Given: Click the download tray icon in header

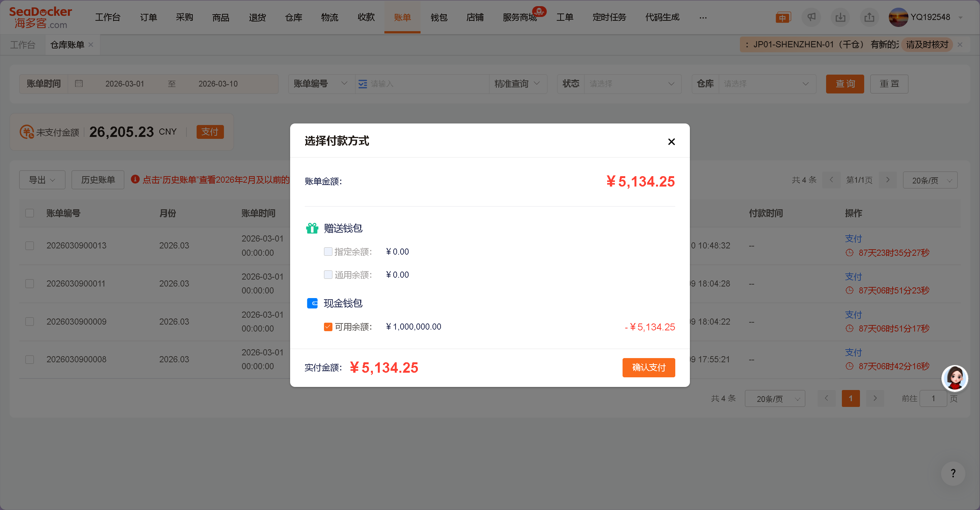Looking at the screenshot, I should point(840,17).
